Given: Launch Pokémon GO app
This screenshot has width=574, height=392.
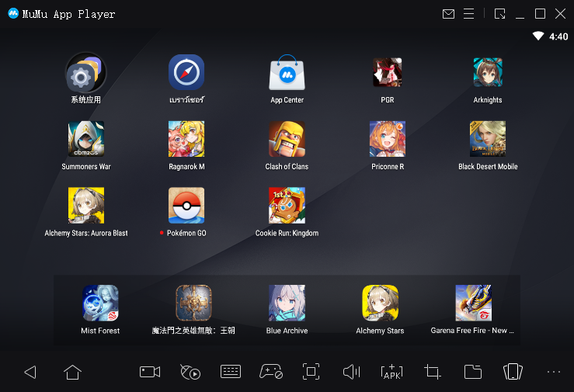Looking at the screenshot, I should point(186,206).
